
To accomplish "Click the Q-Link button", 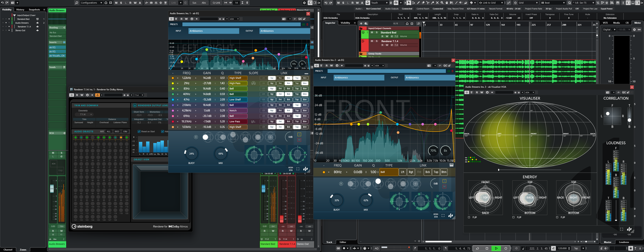I will click(216, 3).
